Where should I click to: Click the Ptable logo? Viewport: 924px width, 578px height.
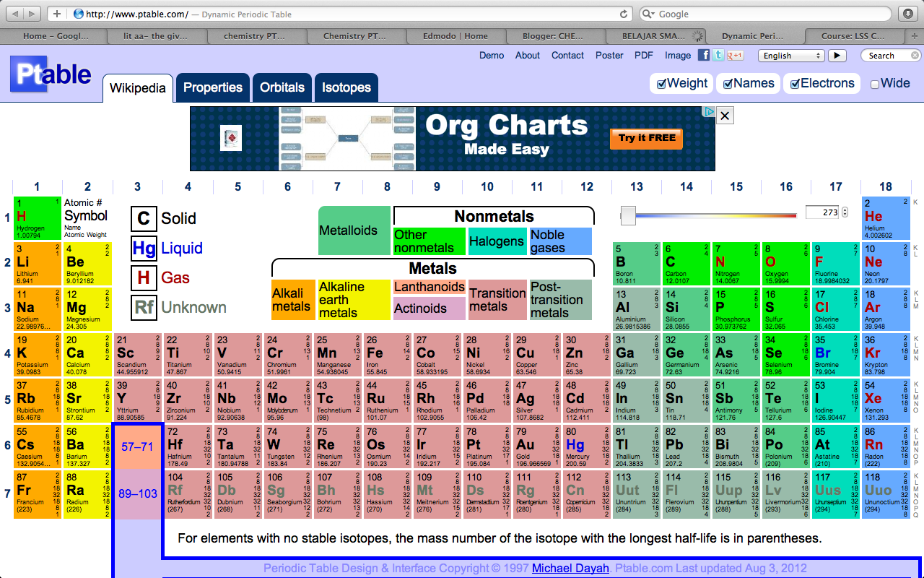[50, 74]
